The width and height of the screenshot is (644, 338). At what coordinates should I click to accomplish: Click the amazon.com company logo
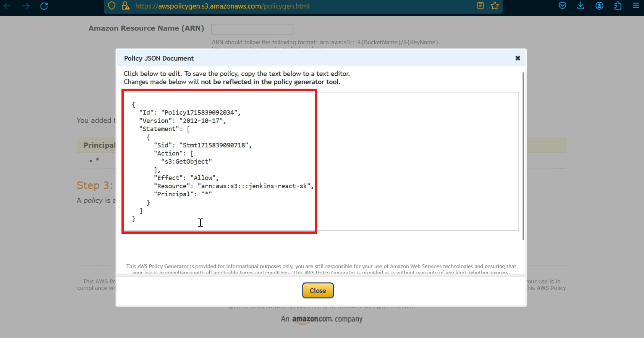pos(322,319)
